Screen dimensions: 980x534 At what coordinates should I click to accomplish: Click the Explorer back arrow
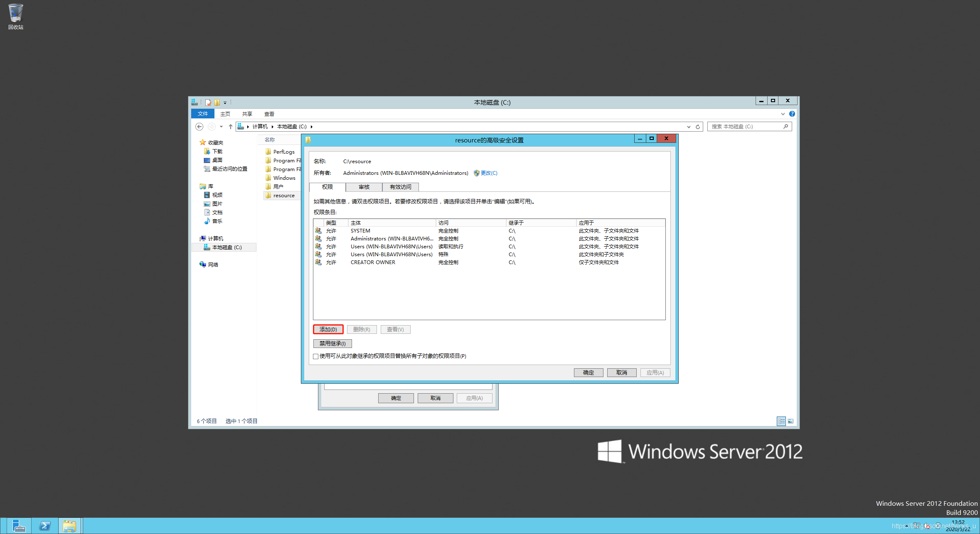point(199,127)
